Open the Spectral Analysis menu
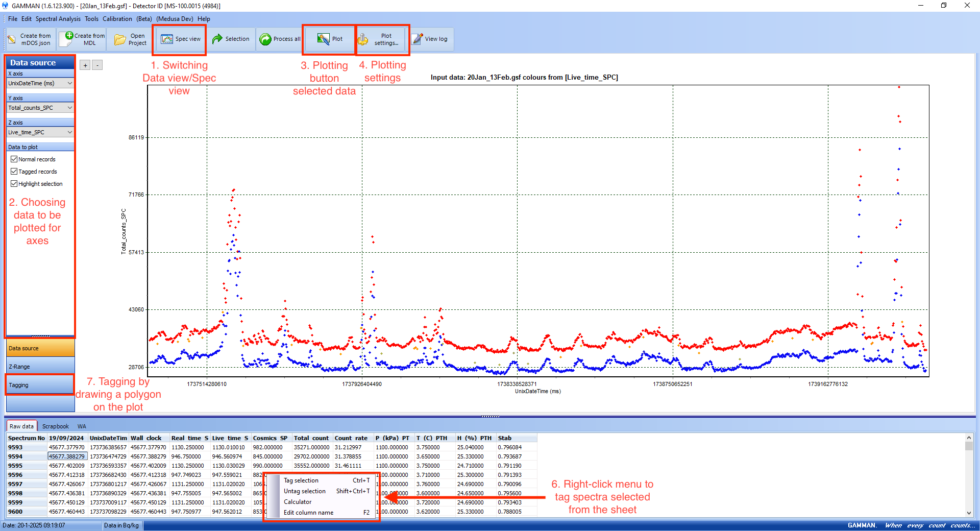Viewport: 980px width, 531px height. 58,19
